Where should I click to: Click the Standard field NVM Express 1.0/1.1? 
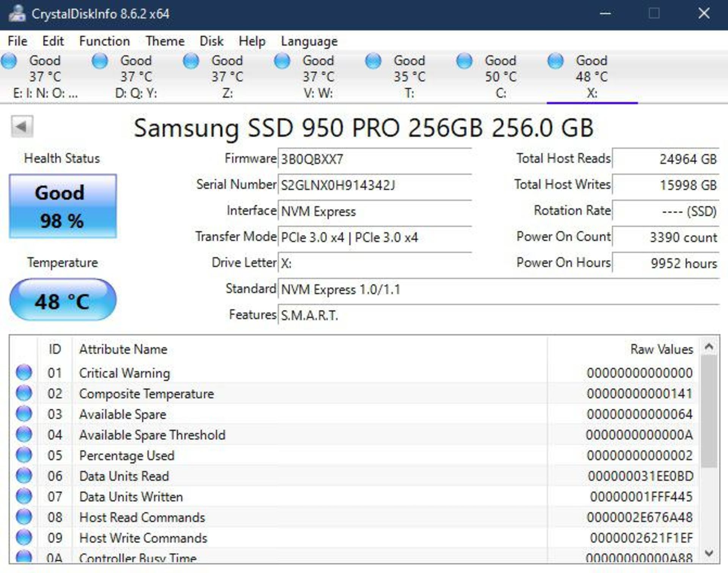[499, 289]
